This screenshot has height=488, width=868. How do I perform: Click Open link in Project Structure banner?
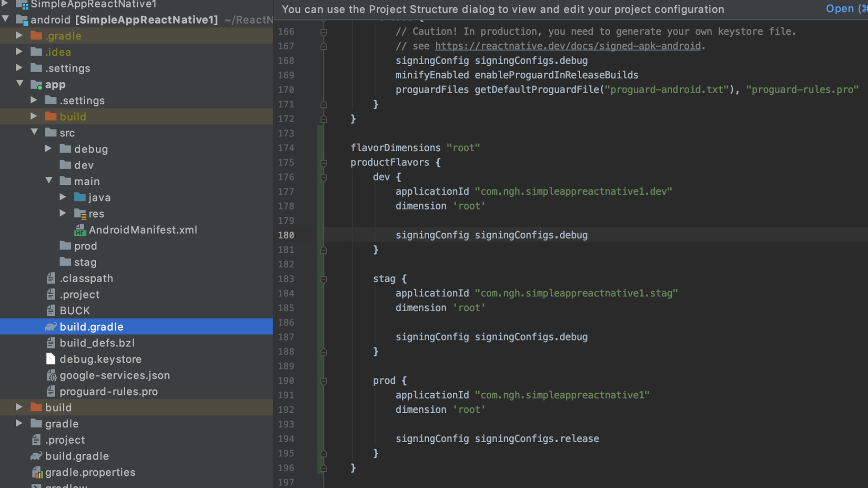click(840, 9)
